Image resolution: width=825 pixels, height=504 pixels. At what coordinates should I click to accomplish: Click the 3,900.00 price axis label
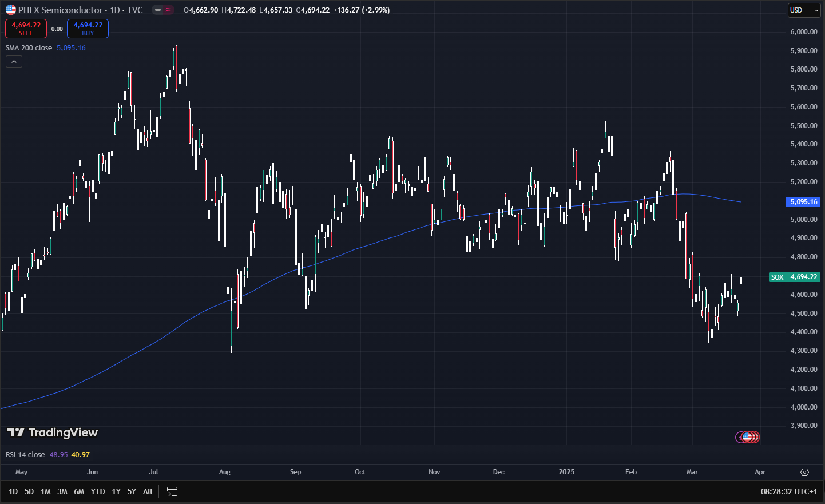[x=804, y=426]
